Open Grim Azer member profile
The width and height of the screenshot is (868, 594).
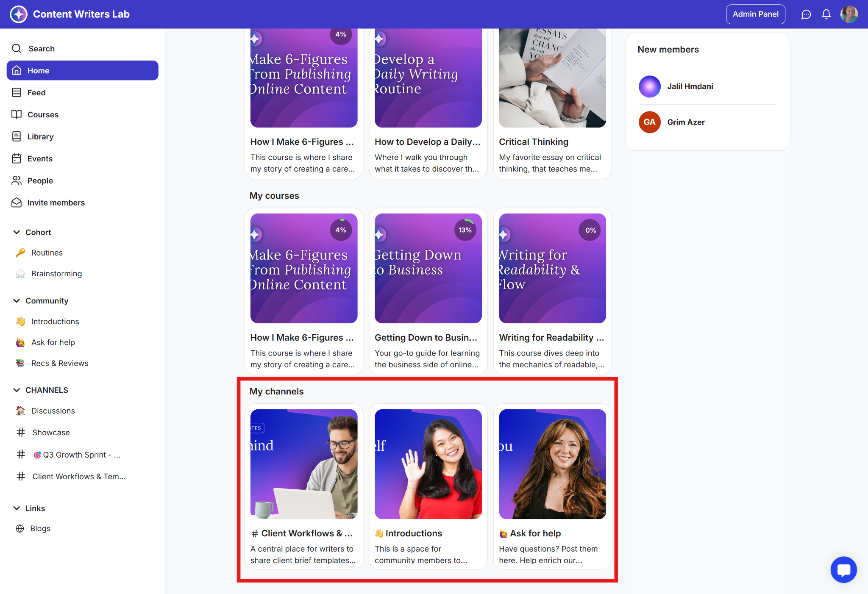[685, 122]
